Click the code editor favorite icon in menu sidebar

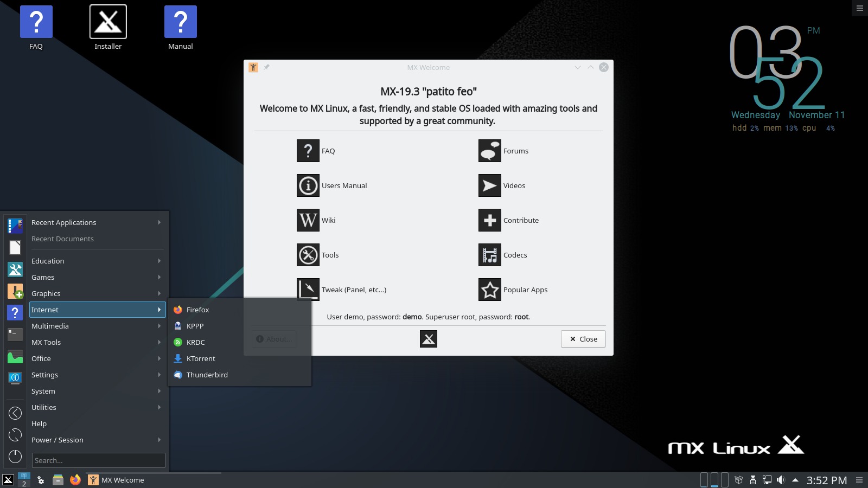[15, 226]
